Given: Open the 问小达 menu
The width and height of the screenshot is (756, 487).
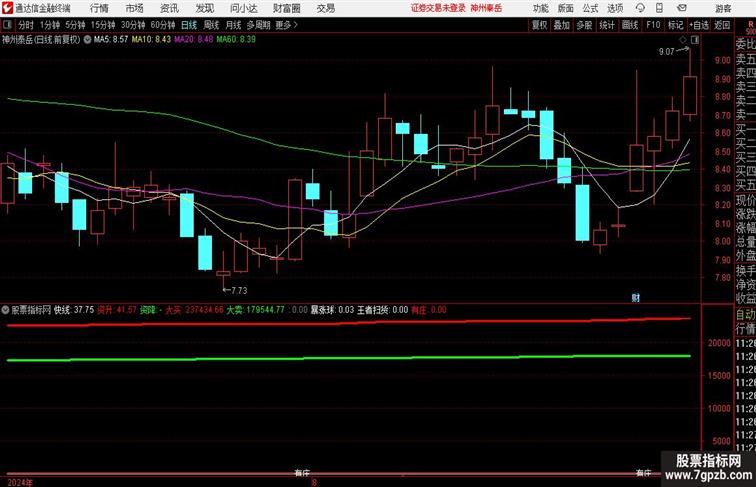Looking at the screenshot, I should [x=243, y=8].
